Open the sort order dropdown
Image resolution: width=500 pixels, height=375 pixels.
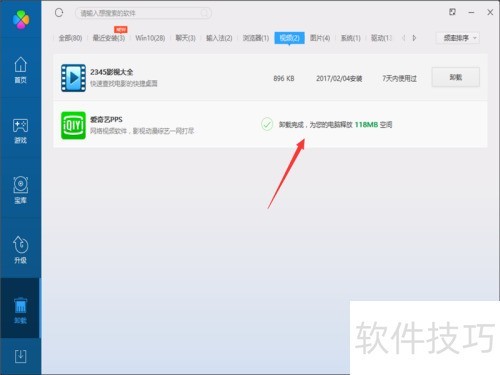pos(458,38)
